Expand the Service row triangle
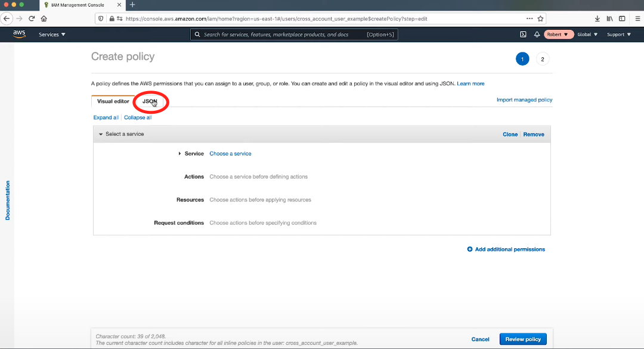The image size is (644, 349). tap(179, 154)
